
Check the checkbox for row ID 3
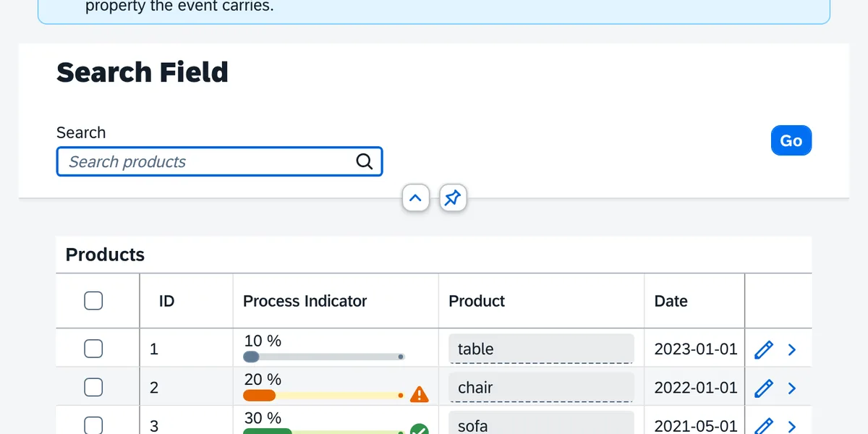(x=93, y=425)
